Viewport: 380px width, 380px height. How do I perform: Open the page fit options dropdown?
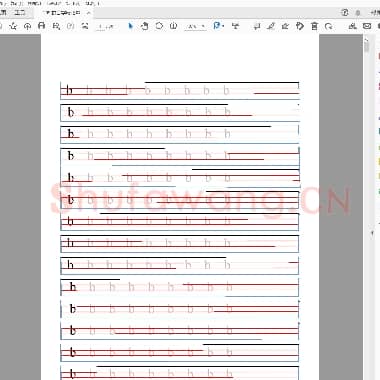[218, 26]
